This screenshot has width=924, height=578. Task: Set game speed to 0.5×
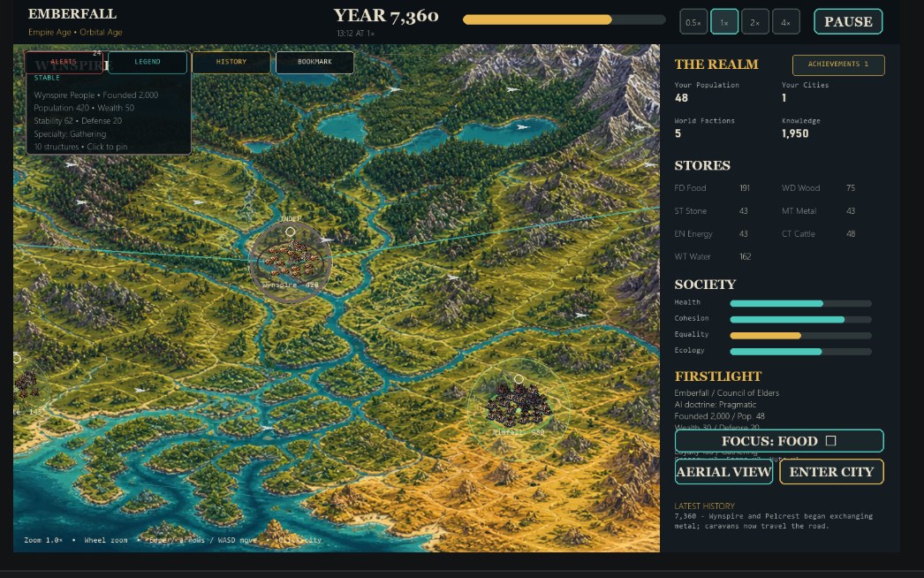693,22
